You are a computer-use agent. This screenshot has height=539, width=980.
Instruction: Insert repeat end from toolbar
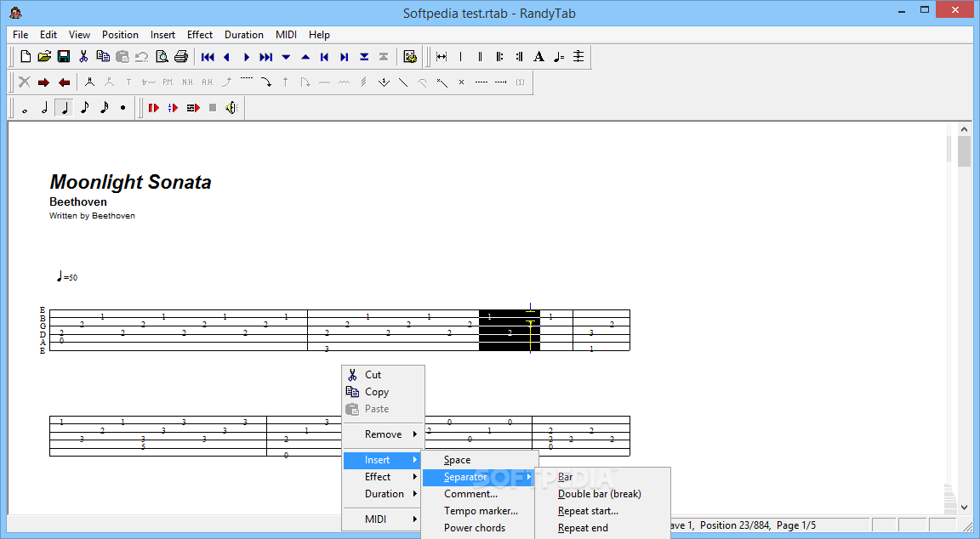coord(520,57)
